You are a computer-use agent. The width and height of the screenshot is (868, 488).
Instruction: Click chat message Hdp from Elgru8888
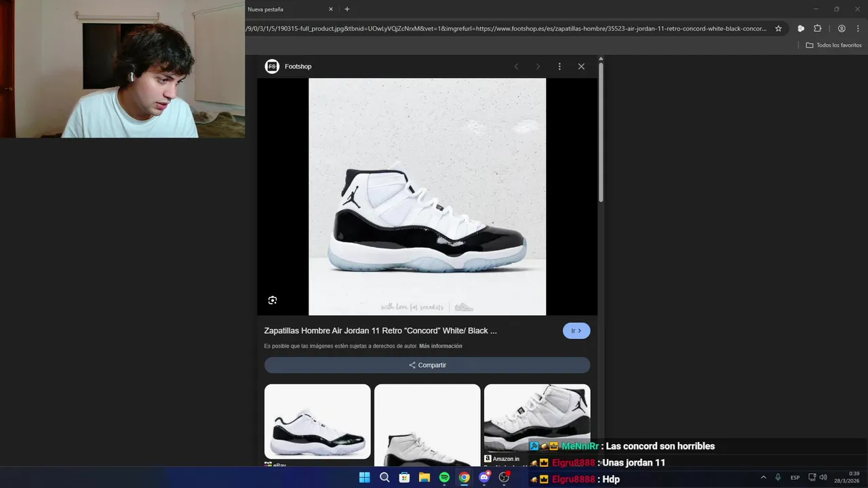click(x=611, y=479)
